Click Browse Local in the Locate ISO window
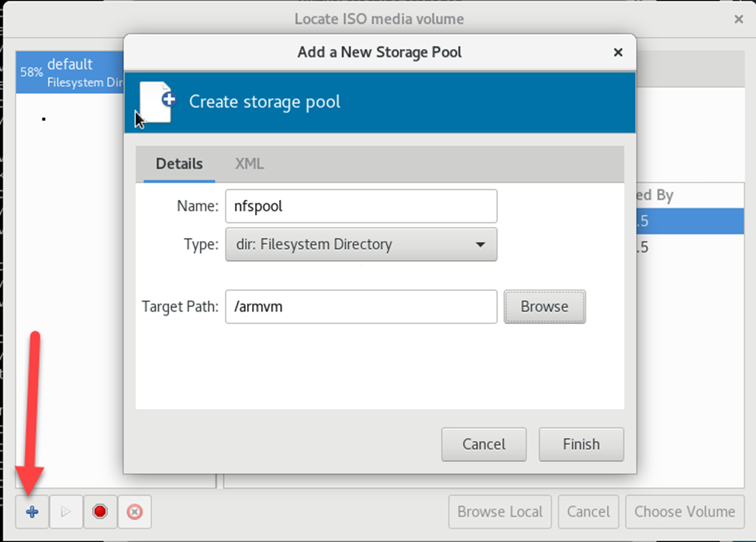Screen dimensions: 756x542 click(x=500, y=512)
